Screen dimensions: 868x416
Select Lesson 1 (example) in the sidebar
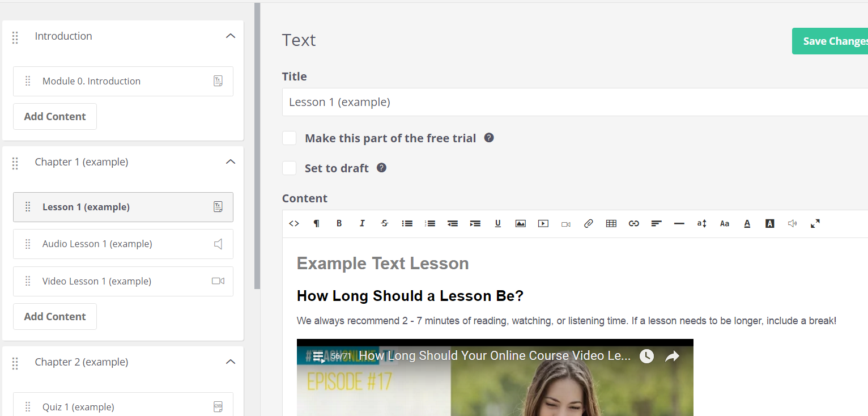(123, 207)
